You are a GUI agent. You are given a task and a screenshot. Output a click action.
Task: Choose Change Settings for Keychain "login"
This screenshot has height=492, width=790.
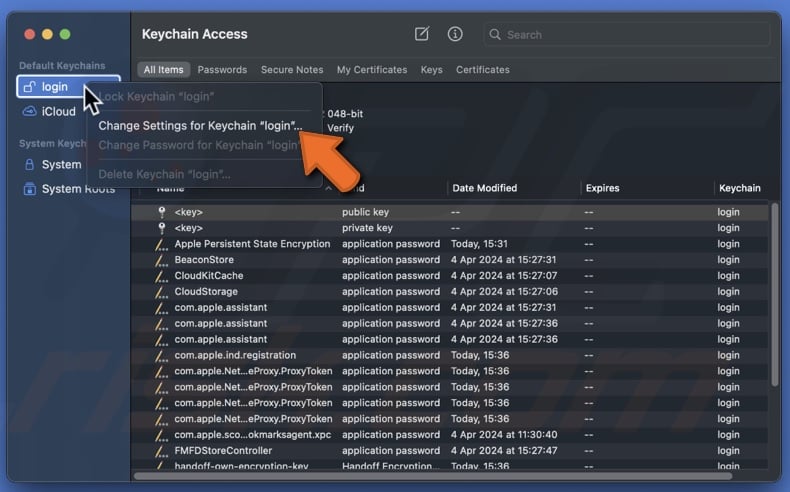[x=201, y=125]
